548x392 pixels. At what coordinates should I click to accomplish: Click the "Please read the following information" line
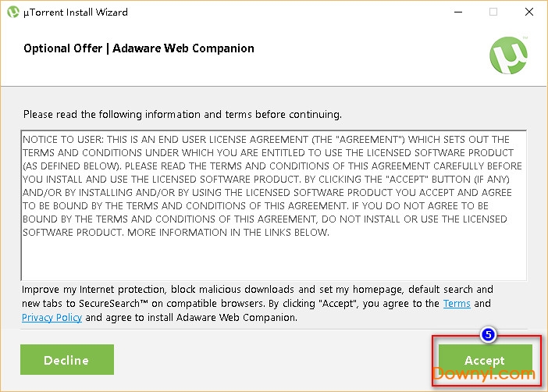(x=183, y=114)
